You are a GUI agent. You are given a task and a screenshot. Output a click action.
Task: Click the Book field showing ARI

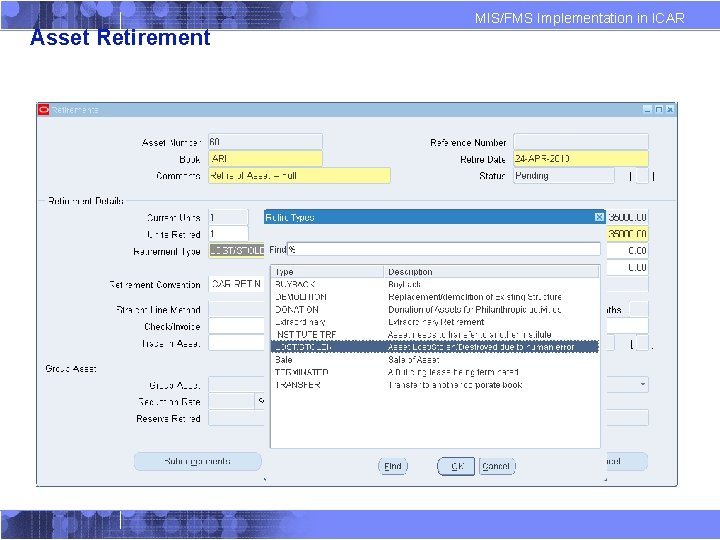[x=265, y=159]
